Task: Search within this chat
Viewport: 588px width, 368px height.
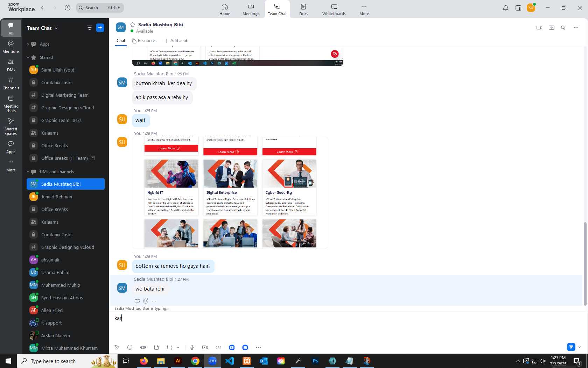Action: coord(563,28)
